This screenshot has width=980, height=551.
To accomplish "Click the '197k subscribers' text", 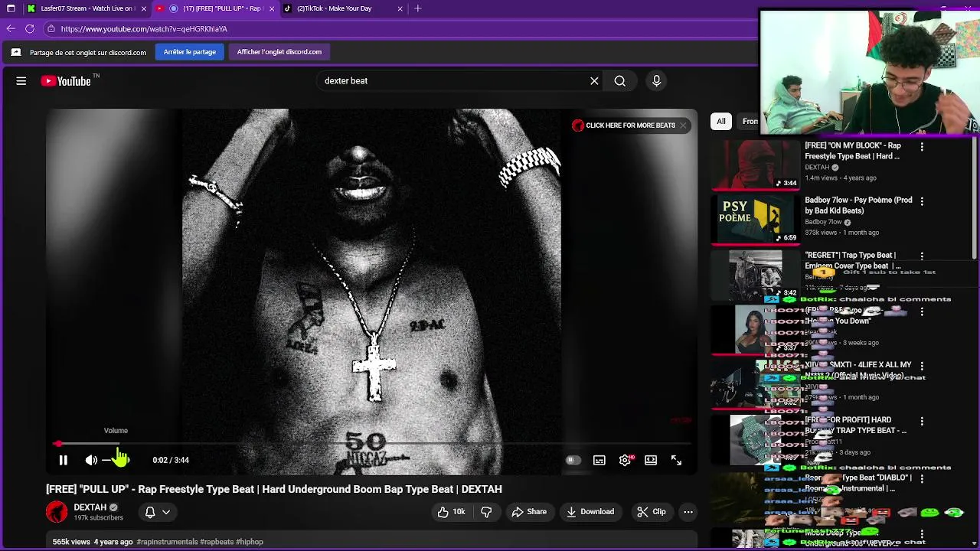I will coord(98,518).
